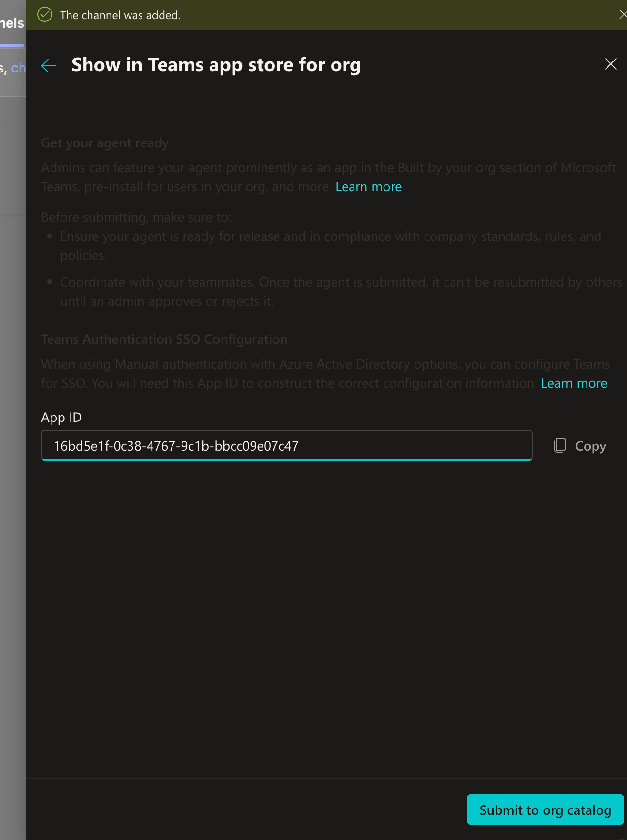Viewport: 627px width, 840px height.
Task: Click the copy clipboard icon
Action: pos(560,445)
